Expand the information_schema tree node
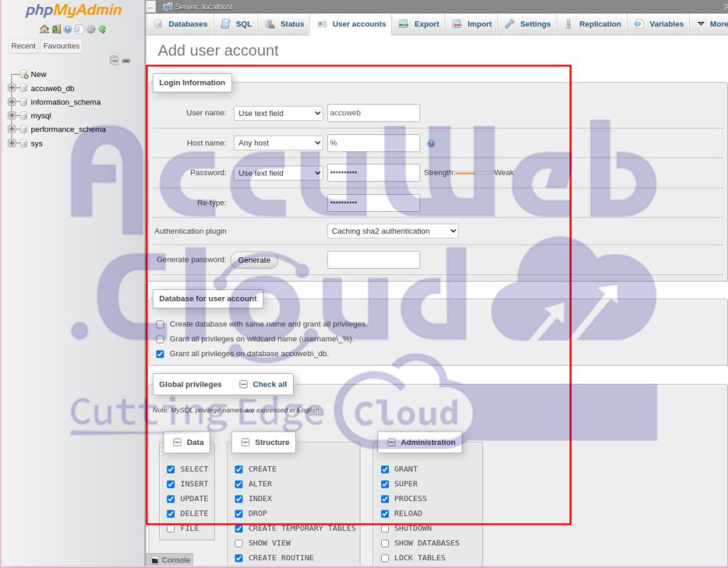 (x=11, y=101)
